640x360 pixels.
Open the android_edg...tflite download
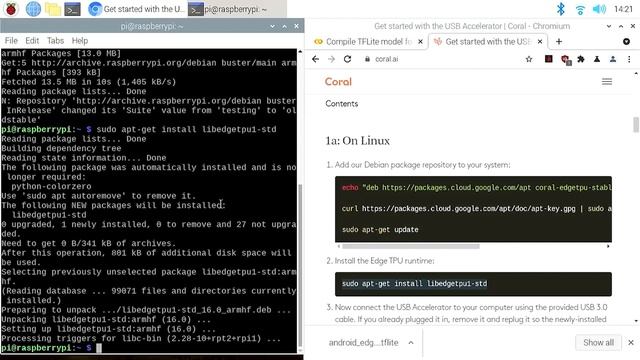363,343
